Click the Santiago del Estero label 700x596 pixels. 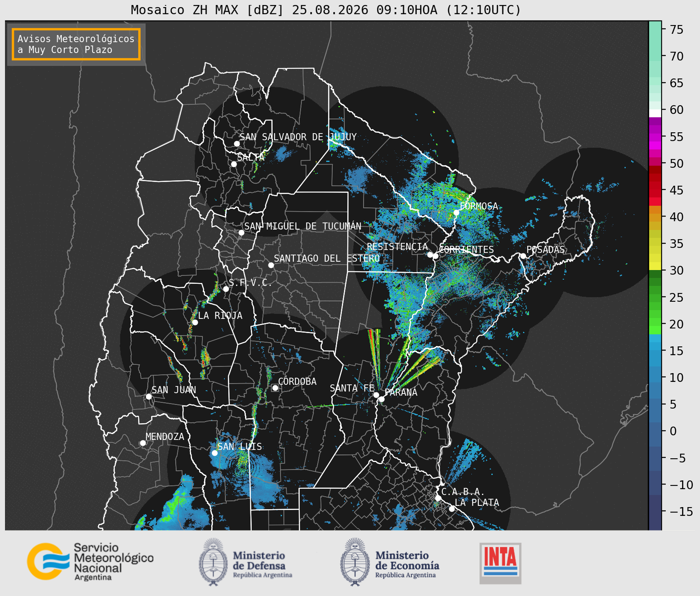pyautogui.click(x=327, y=258)
